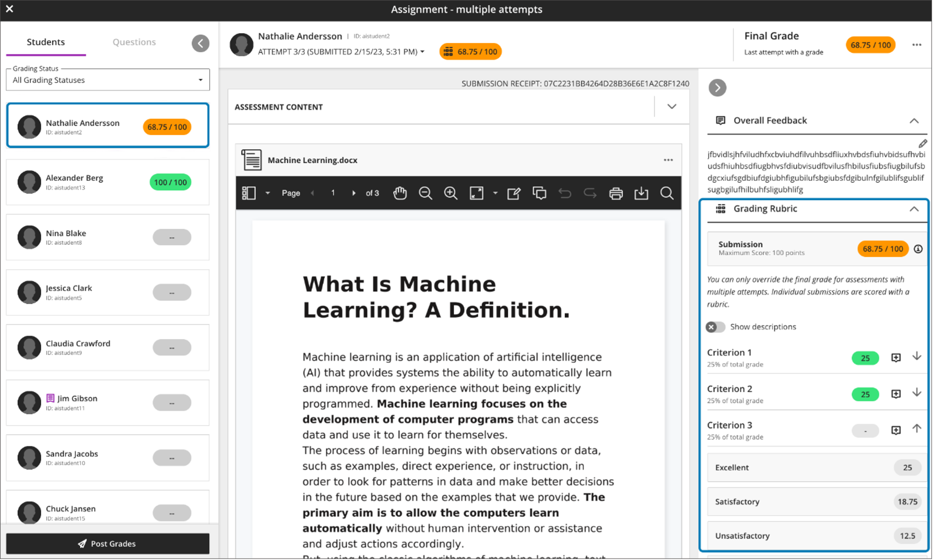The width and height of the screenshot is (933, 560).
Task: Click the download icon in document toolbar
Action: (x=641, y=193)
